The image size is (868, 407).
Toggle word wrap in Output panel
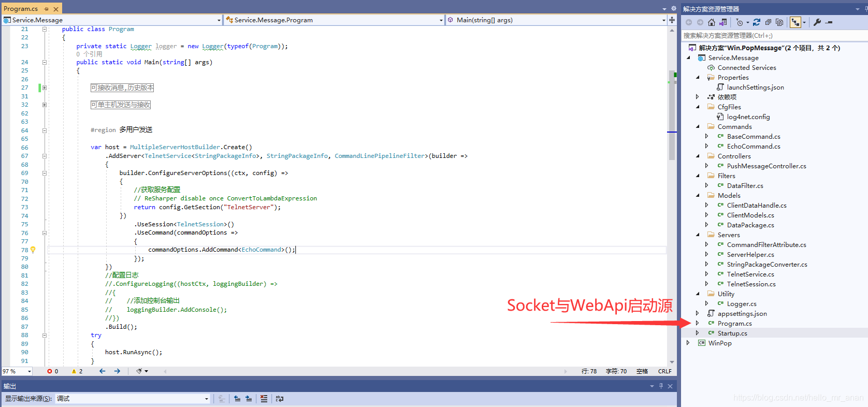coord(280,399)
